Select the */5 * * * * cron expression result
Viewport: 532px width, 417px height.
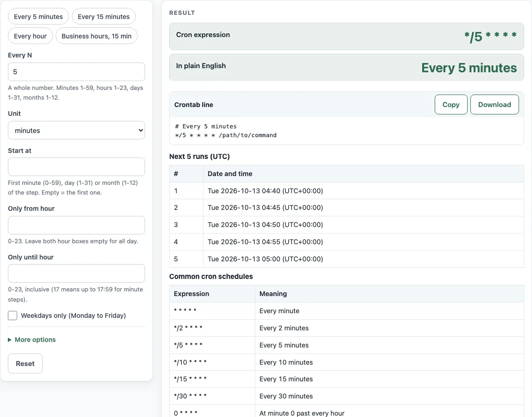pyautogui.click(x=490, y=36)
